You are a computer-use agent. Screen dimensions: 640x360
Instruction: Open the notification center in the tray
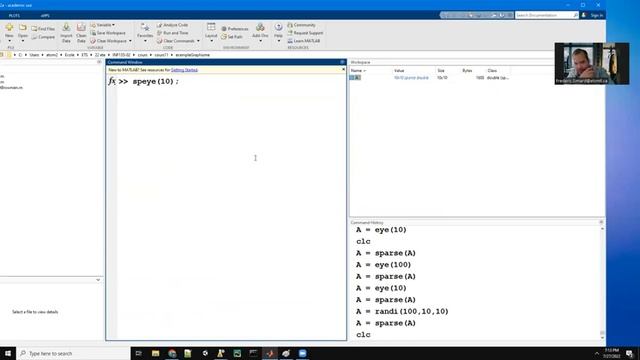point(630,353)
